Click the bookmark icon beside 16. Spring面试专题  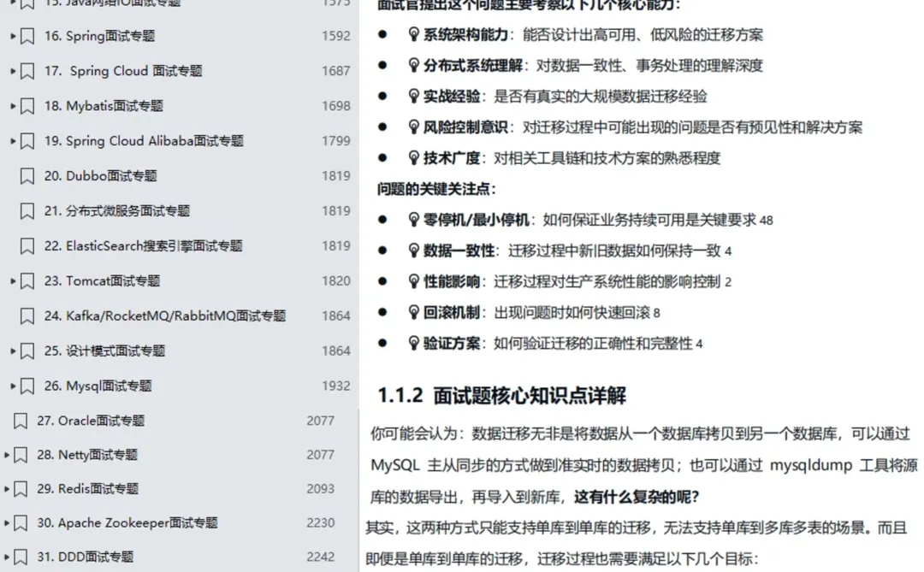coord(26,35)
